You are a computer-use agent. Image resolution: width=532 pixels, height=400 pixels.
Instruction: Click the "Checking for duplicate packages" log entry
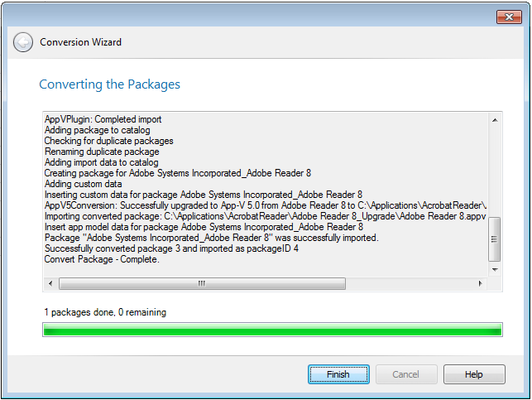pos(108,141)
